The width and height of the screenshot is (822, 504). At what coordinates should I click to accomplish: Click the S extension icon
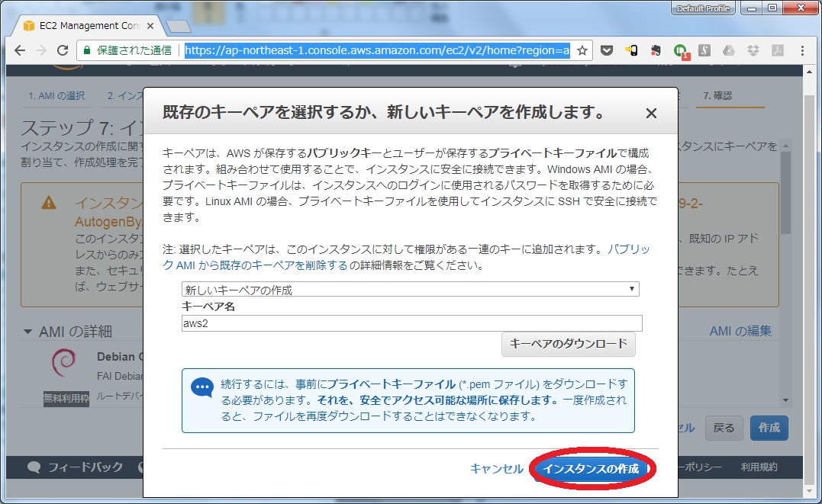(x=704, y=50)
